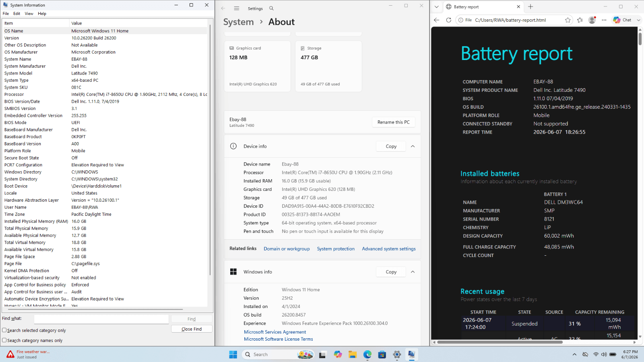Viewport: 644px width, 362px height.
Task: Show hidden system tray icons chevron
Action: pos(574,354)
